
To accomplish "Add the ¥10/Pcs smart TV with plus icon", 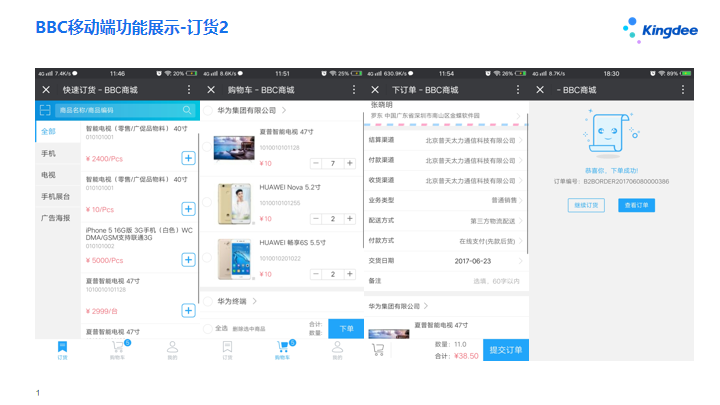I will click(188, 209).
